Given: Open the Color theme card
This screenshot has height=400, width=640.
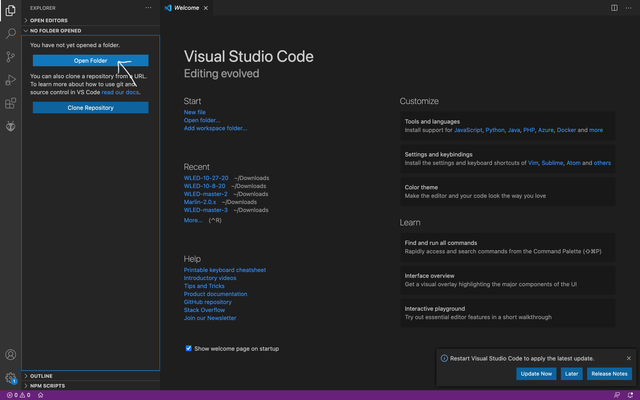Looking at the screenshot, I should point(508,191).
